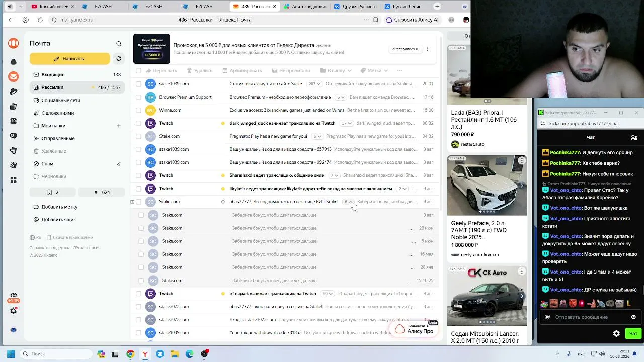Expand the likylafit 2-message thread

point(402,189)
